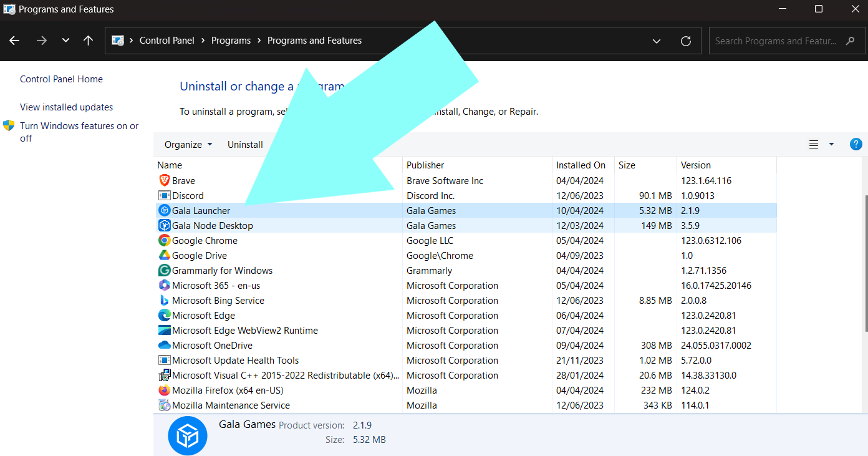Click the Mozilla Firefox icon in list
Screen dimensions: 868x456
(x=164, y=390)
